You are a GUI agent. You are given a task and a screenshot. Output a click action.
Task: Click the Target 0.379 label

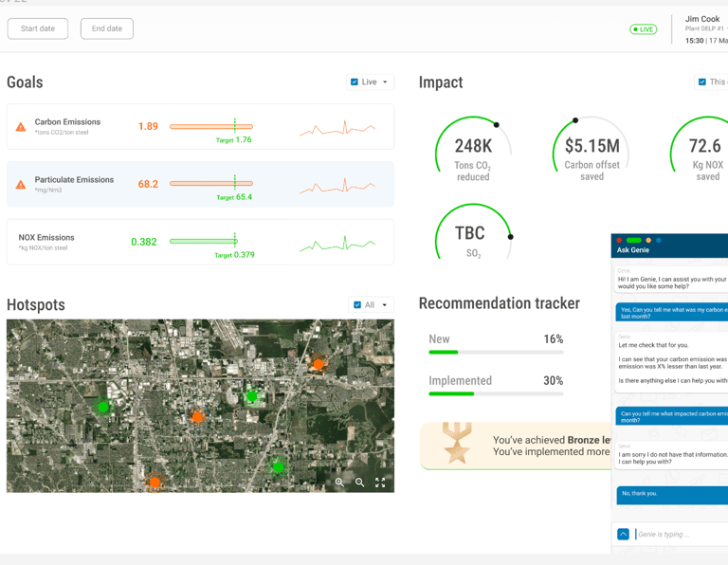click(x=234, y=255)
